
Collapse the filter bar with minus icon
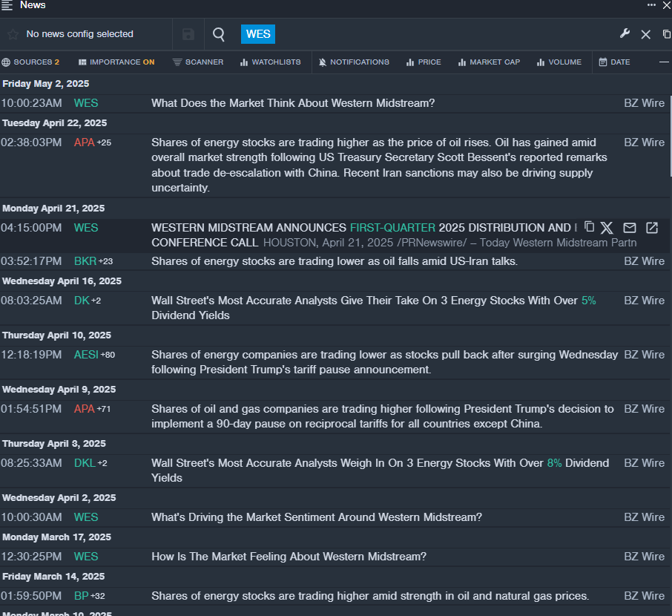click(664, 62)
